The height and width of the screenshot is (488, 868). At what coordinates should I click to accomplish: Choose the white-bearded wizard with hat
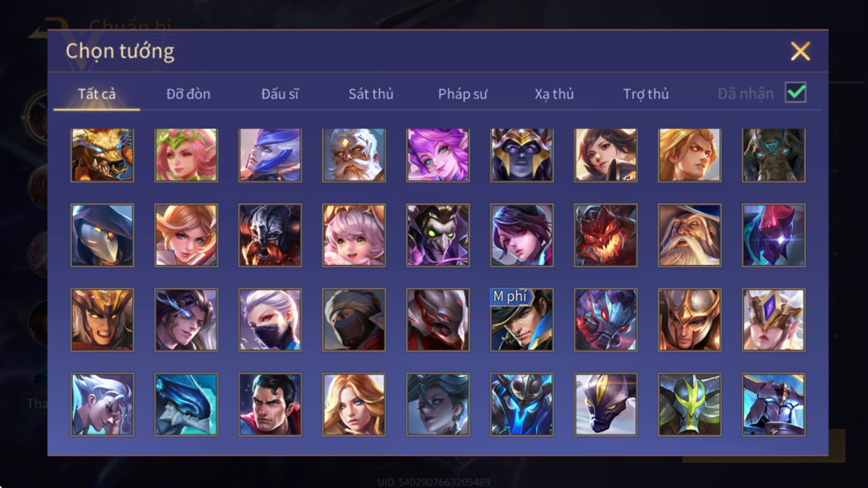tap(689, 235)
